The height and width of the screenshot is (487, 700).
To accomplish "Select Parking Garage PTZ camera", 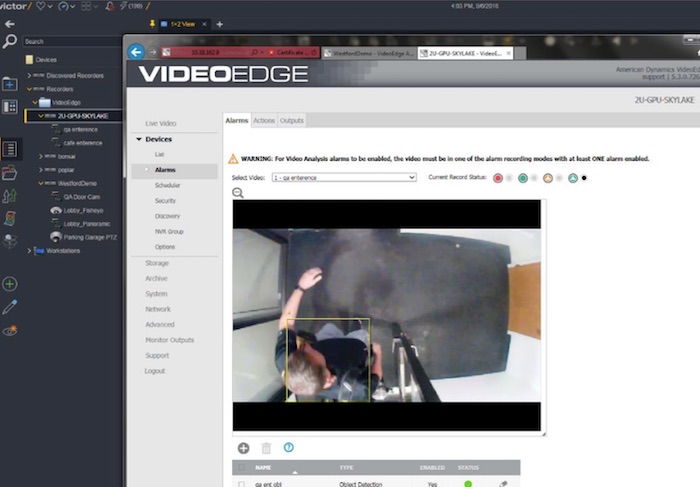I will tap(91, 237).
